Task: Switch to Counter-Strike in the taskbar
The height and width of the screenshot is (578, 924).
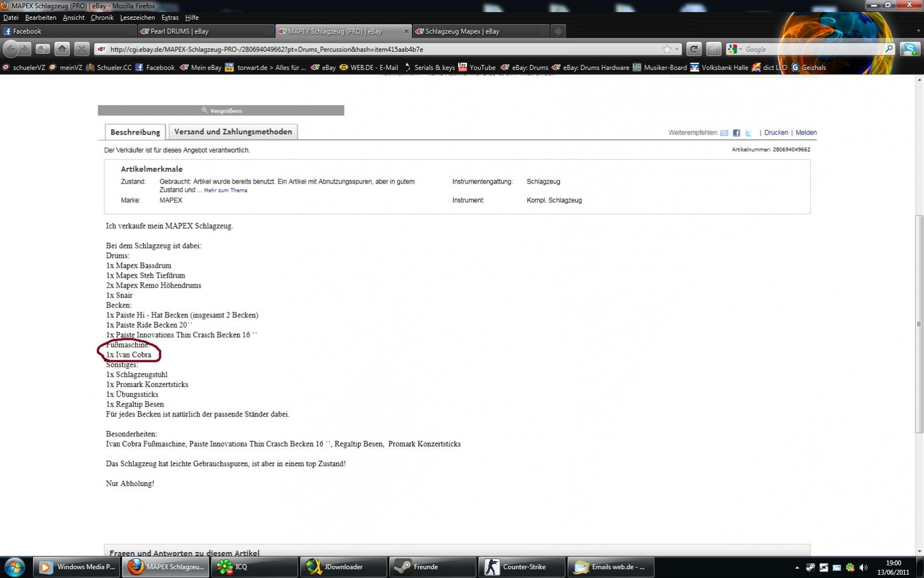Action: pos(522,567)
